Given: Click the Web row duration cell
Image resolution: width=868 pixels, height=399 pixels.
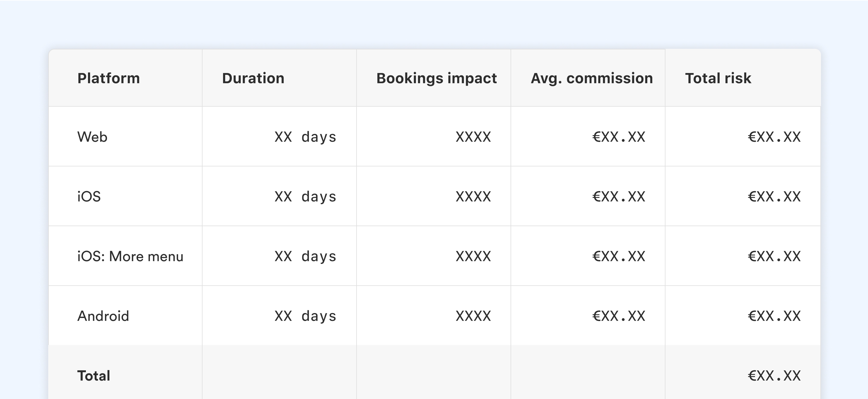Looking at the screenshot, I should [305, 137].
